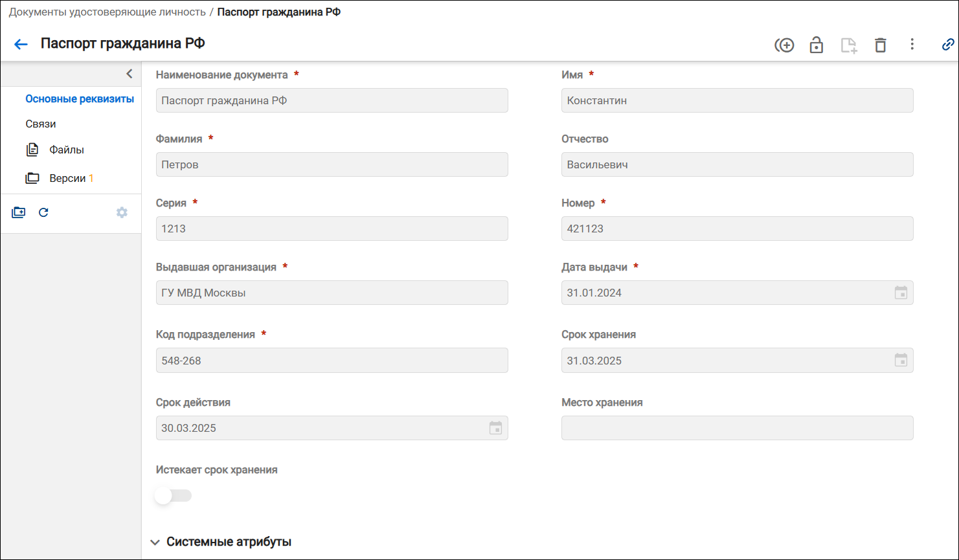Screen dimensions: 959x560
Task: Delete the document with the trash icon
Action: point(880,45)
